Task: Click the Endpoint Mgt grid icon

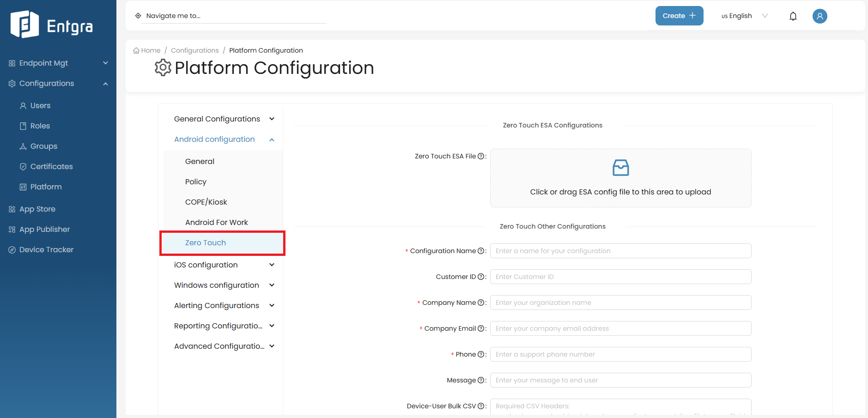Action: [12, 63]
